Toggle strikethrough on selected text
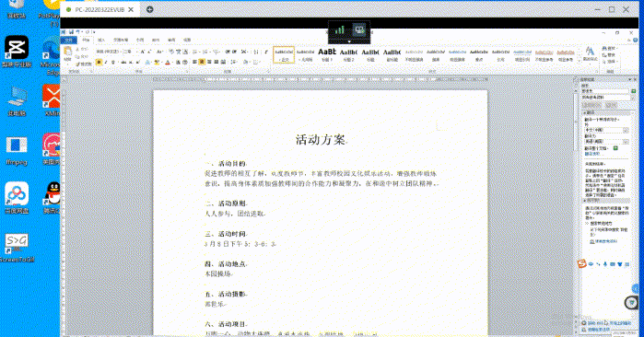Viewport: 644px width, 337px height. (x=123, y=62)
